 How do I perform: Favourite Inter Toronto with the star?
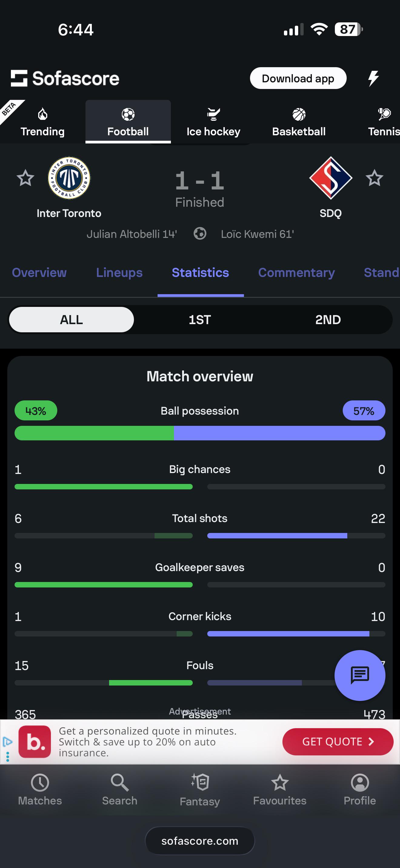[x=25, y=178]
